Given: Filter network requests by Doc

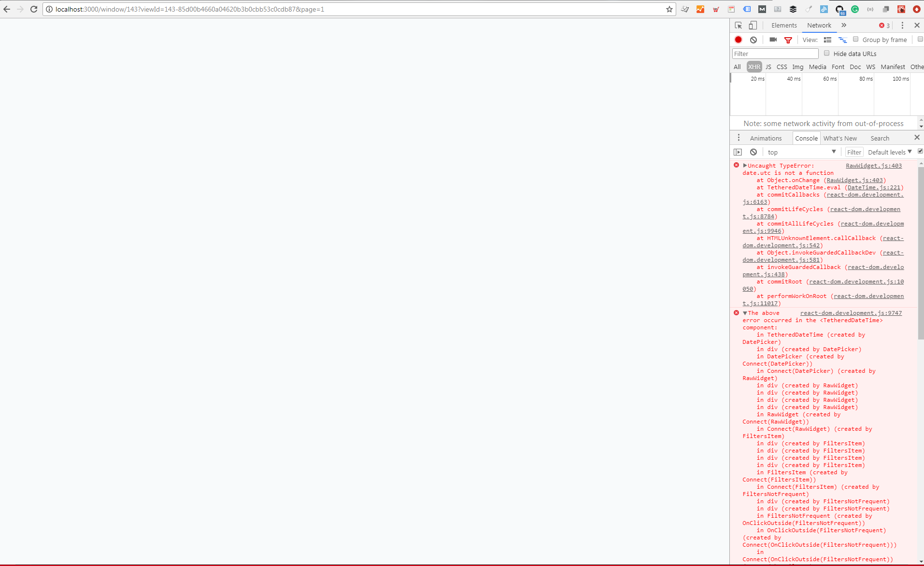Looking at the screenshot, I should (x=855, y=67).
